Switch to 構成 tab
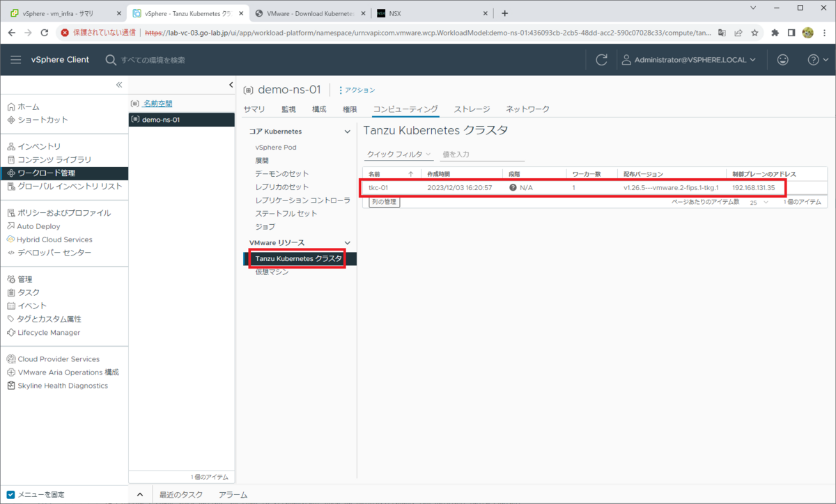This screenshot has width=836, height=504. click(x=319, y=109)
